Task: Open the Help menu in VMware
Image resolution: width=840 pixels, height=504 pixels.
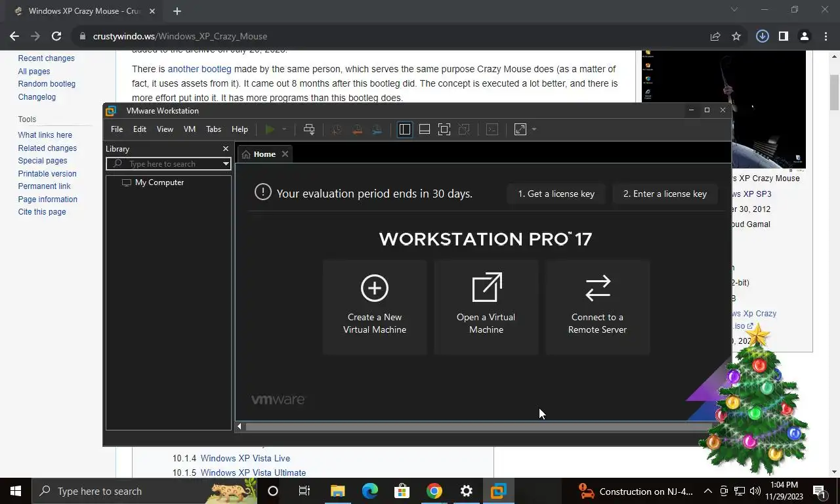Action: point(240,129)
